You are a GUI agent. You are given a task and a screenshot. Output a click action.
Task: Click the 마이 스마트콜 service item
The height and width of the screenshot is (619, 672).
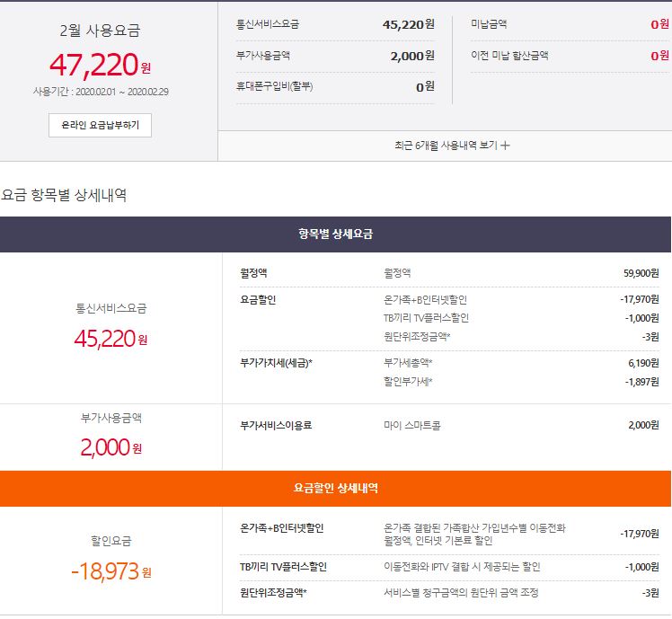(412, 425)
